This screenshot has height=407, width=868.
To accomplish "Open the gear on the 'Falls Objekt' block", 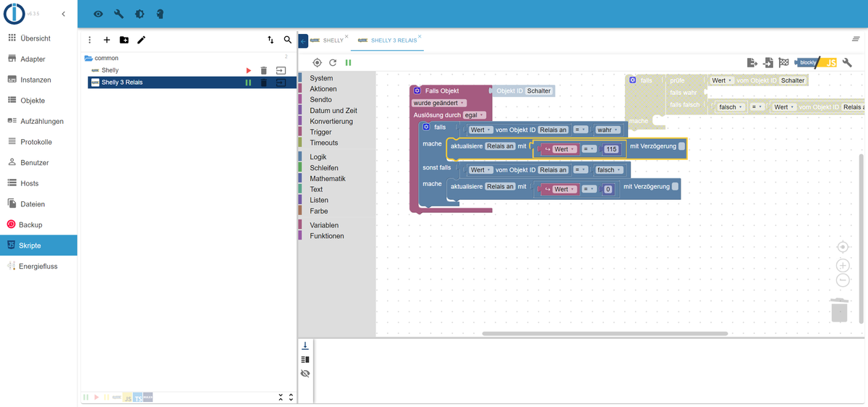I will 417,91.
